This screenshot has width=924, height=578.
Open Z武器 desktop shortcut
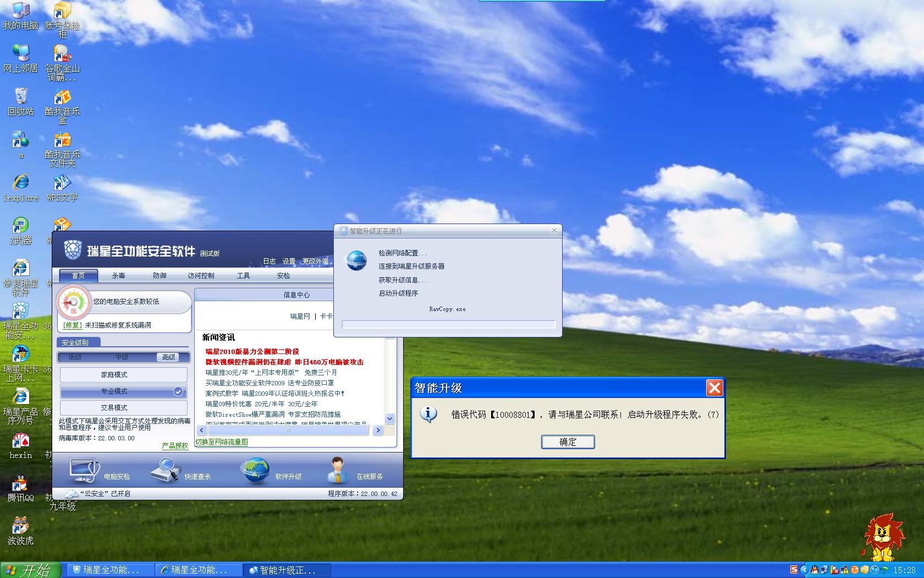(x=20, y=231)
